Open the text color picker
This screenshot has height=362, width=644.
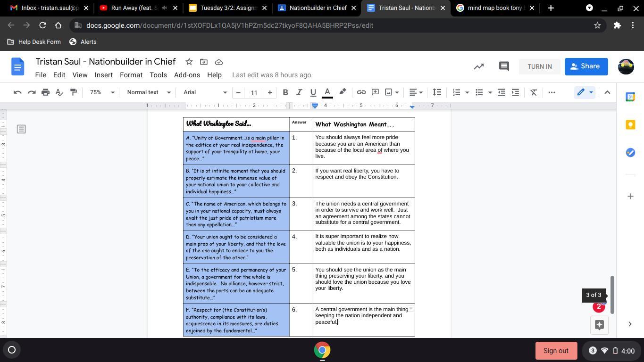tap(327, 92)
